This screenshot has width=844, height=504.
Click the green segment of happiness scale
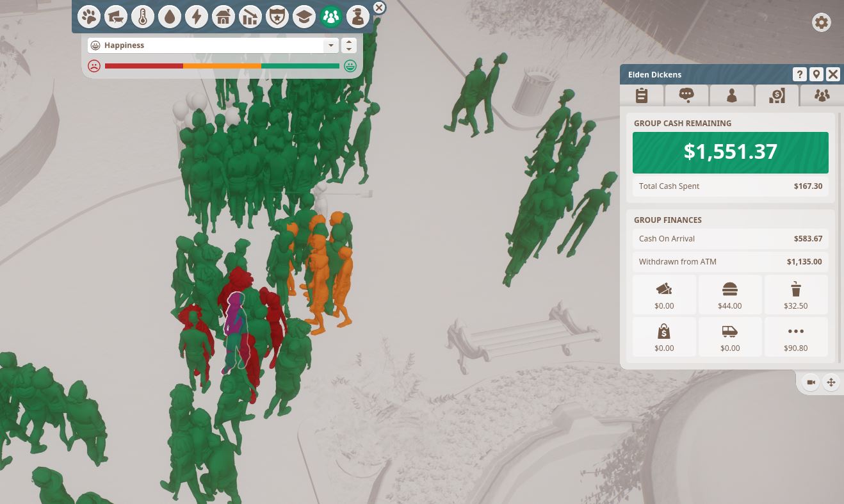(x=300, y=66)
